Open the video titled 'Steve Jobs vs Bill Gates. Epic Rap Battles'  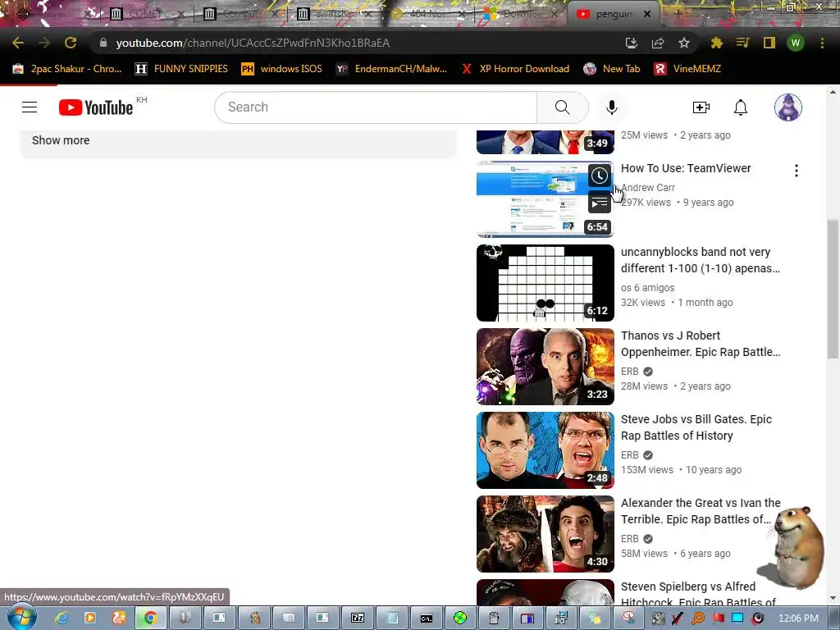[696, 427]
